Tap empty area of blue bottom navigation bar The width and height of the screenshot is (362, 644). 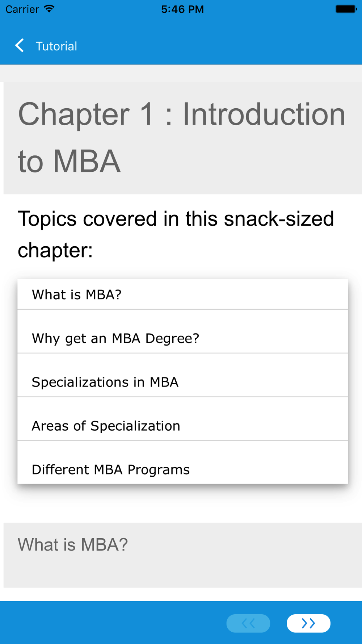tap(109, 623)
